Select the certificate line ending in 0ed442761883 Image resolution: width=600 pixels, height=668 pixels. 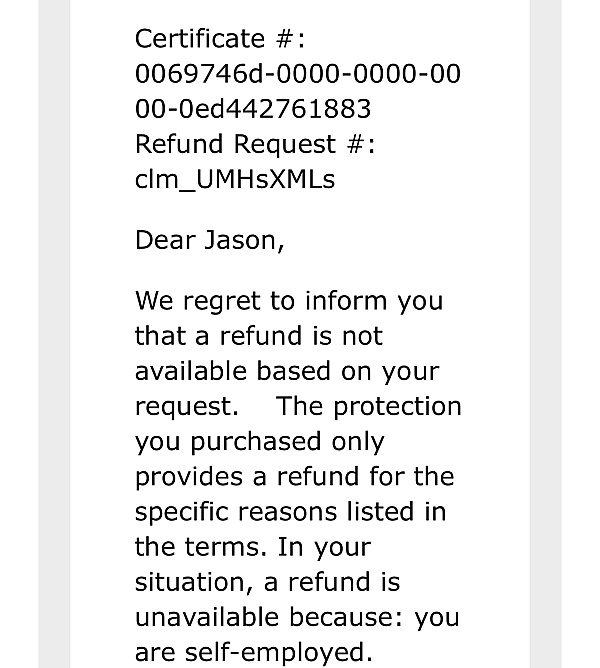[x=253, y=109]
